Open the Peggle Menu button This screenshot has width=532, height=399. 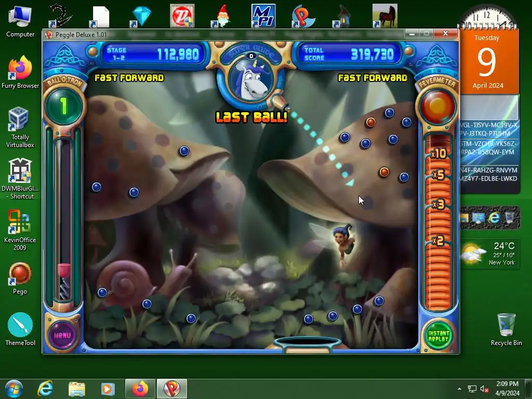pos(62,335)
